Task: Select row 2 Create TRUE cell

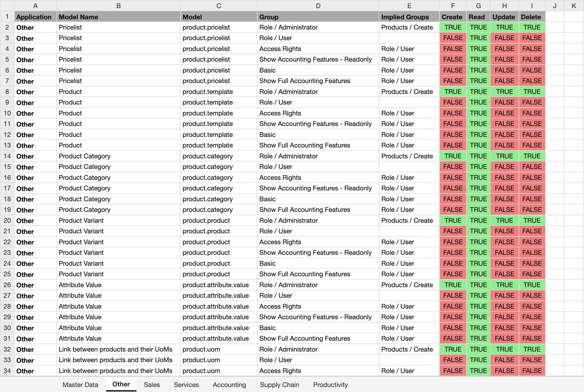Action: (453, 27)
